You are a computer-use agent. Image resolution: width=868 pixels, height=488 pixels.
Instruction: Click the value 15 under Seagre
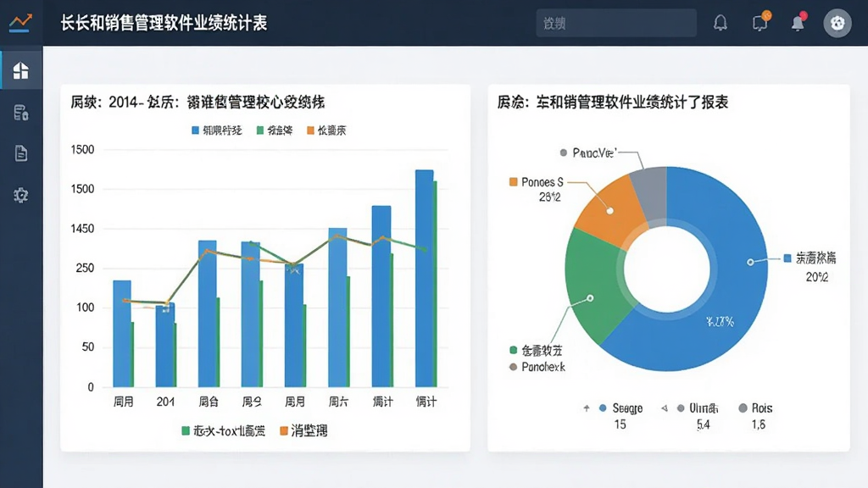pos(620,424)
